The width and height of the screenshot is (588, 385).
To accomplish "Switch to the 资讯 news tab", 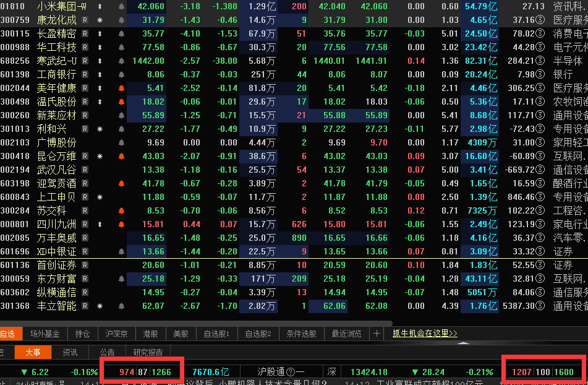I will (x=70, y=352).
